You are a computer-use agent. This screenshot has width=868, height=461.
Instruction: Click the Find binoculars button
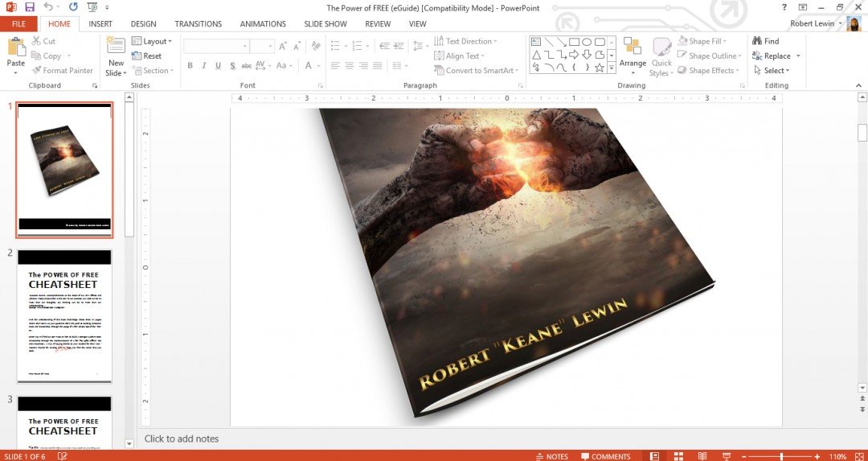[766, 41]
